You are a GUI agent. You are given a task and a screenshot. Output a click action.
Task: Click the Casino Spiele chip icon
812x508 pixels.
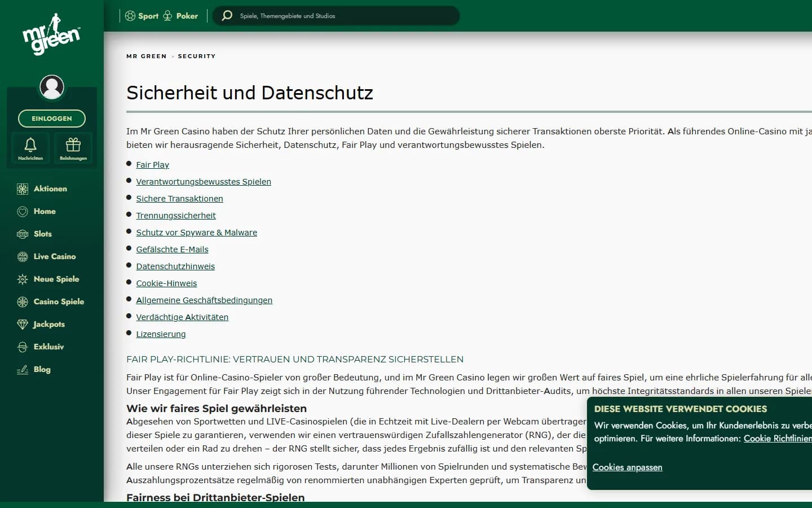(23, 302)
